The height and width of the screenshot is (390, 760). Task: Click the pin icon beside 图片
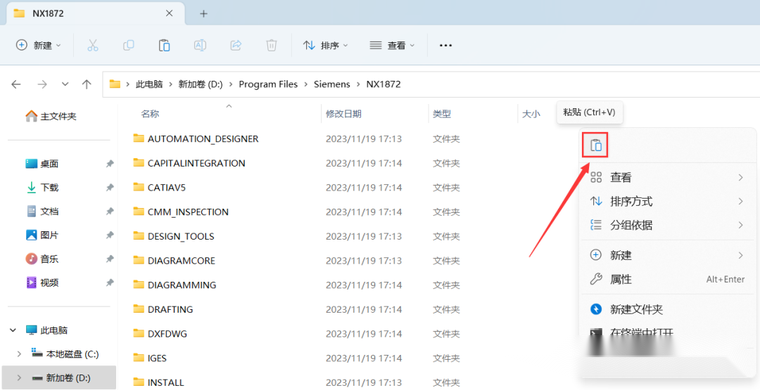pos(110,235)
